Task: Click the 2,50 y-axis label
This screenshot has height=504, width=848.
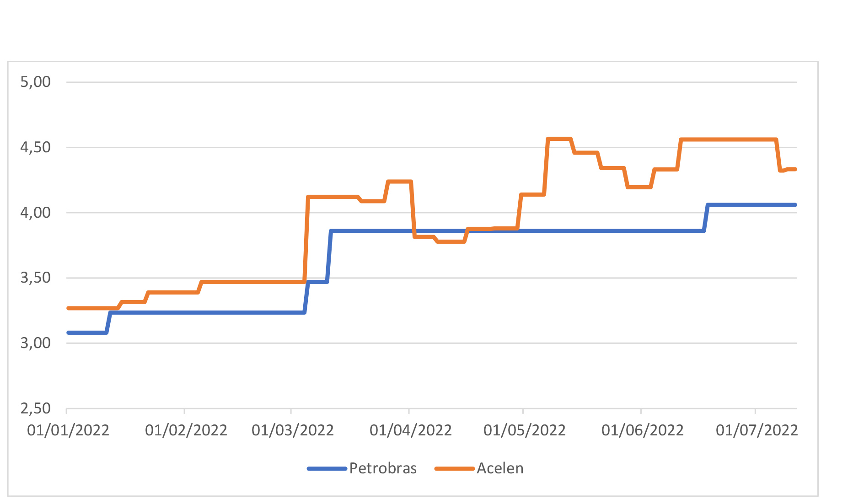Action: 35,408
